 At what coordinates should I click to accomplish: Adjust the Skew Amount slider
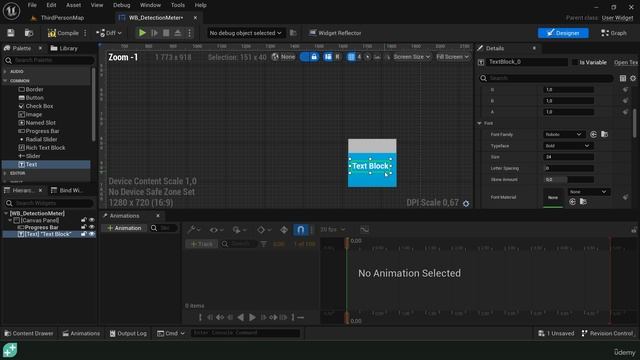click(x=569, y=180)
